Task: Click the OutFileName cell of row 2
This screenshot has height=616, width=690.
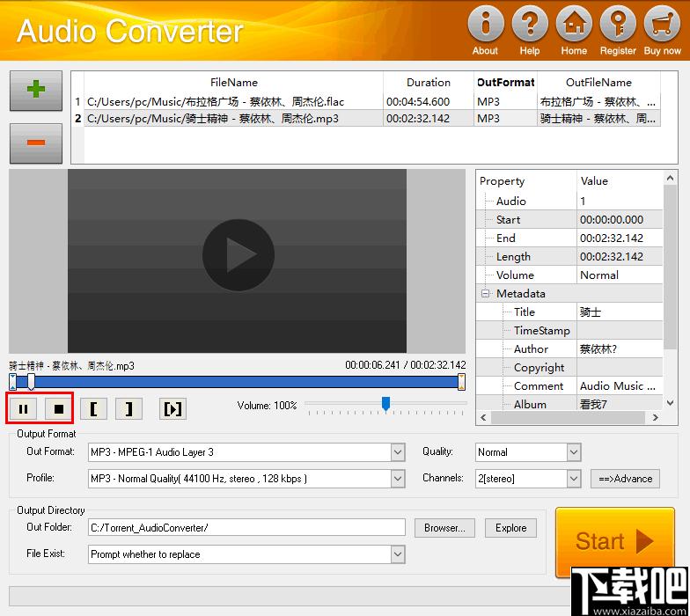Action: click(x=598, y=118)
